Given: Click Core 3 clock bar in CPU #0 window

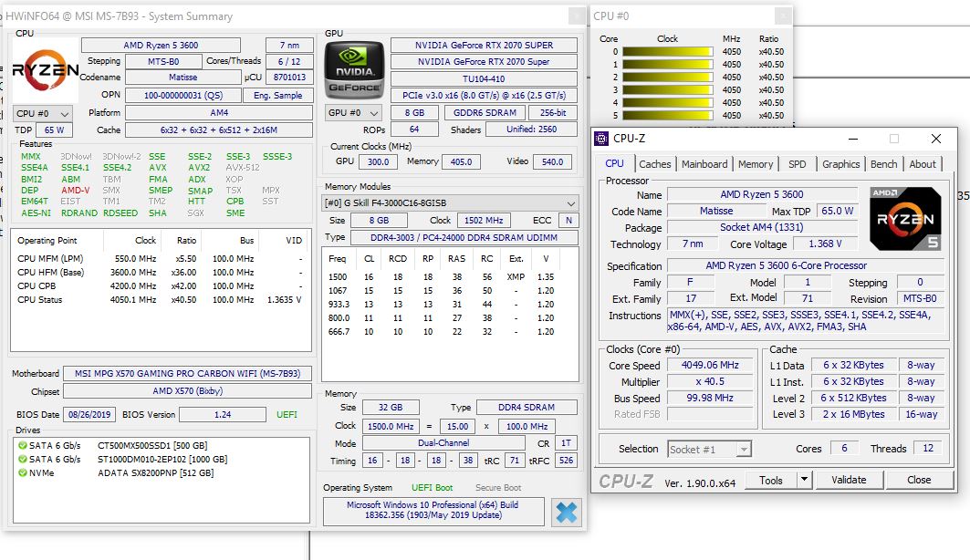Looking at the screenshot, I should pyautogui.click(x=667, y=89).
